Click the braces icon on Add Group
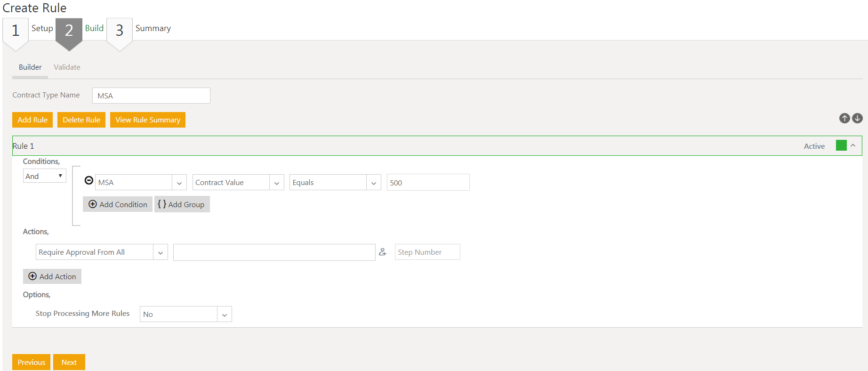Viewport: 868px width, 371px height. click(x=162, y=204)
